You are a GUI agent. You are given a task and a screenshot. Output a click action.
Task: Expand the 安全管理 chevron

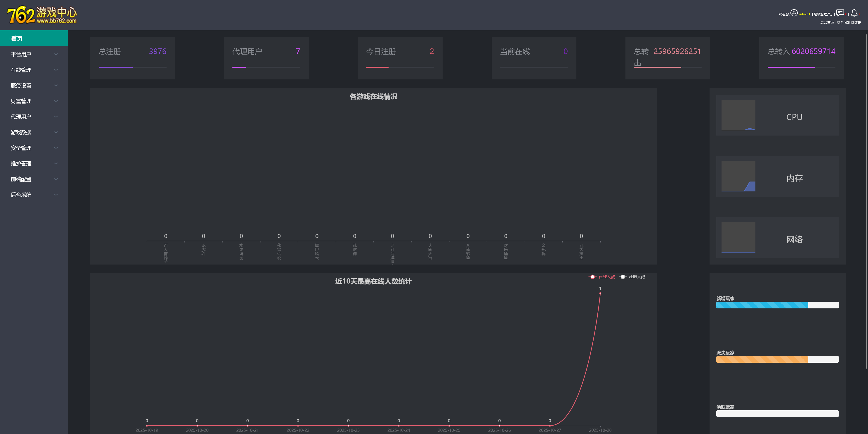click(56, 148)
